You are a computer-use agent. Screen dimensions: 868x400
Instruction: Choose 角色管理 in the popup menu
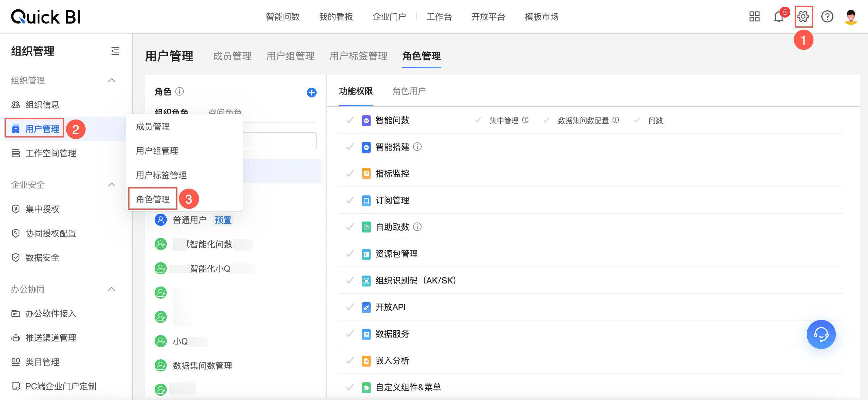(x=153, y=199)
